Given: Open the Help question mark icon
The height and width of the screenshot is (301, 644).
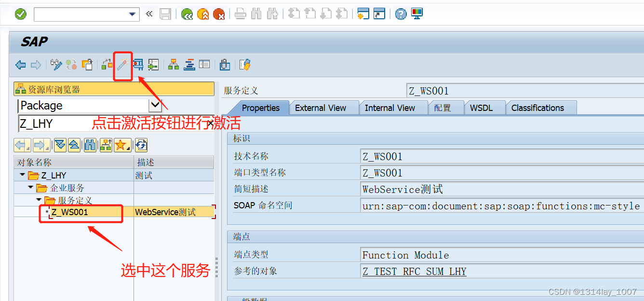Looking at the screenshot, I should coord(401,14).
